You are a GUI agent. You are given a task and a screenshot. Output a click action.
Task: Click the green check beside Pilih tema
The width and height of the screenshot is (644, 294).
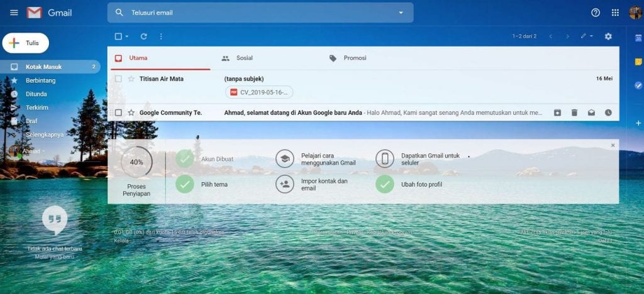185,184
